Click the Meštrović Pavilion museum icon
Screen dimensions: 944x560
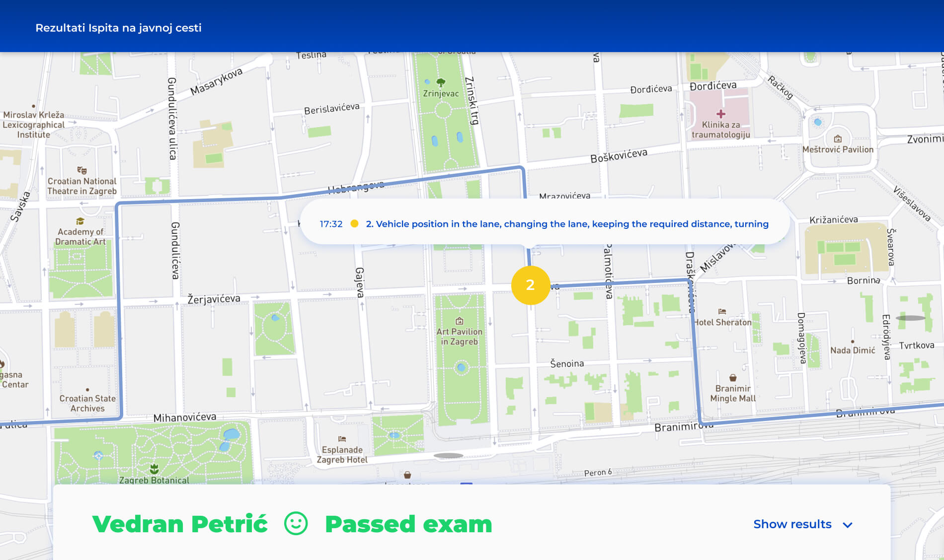tap(838, 139)
